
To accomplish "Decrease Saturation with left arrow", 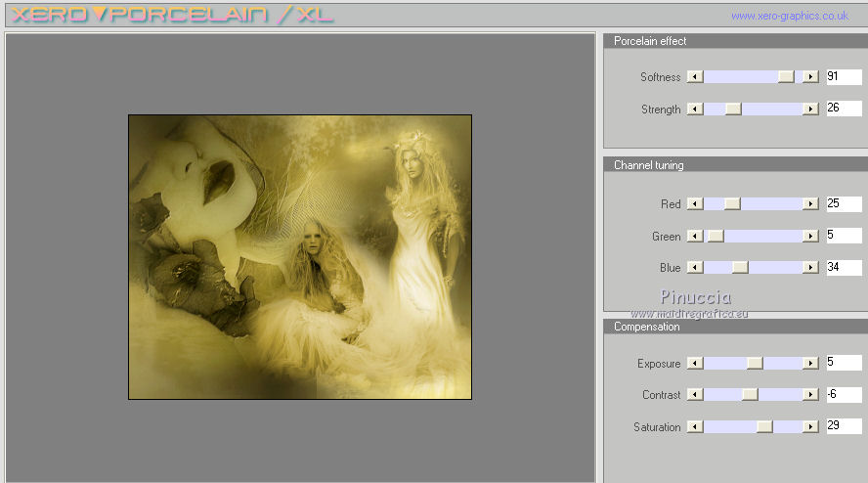I will coord(695,426).
